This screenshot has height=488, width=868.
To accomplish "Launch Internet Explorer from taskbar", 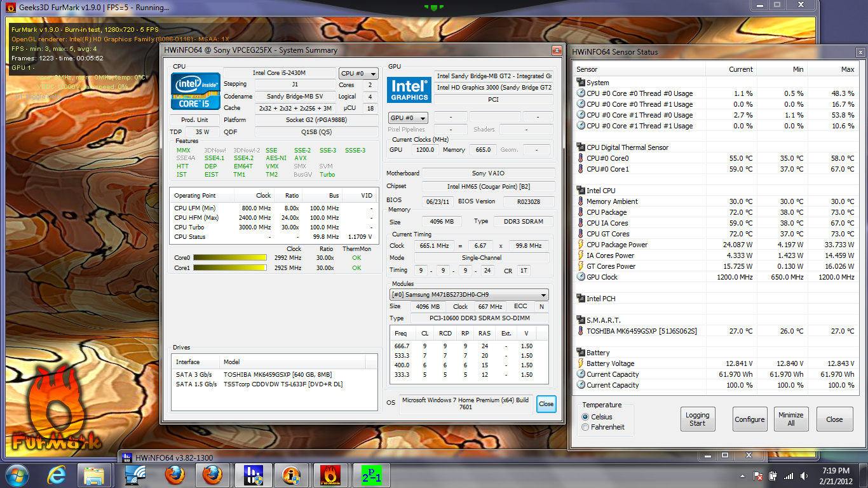I will (x=58, y=475).
